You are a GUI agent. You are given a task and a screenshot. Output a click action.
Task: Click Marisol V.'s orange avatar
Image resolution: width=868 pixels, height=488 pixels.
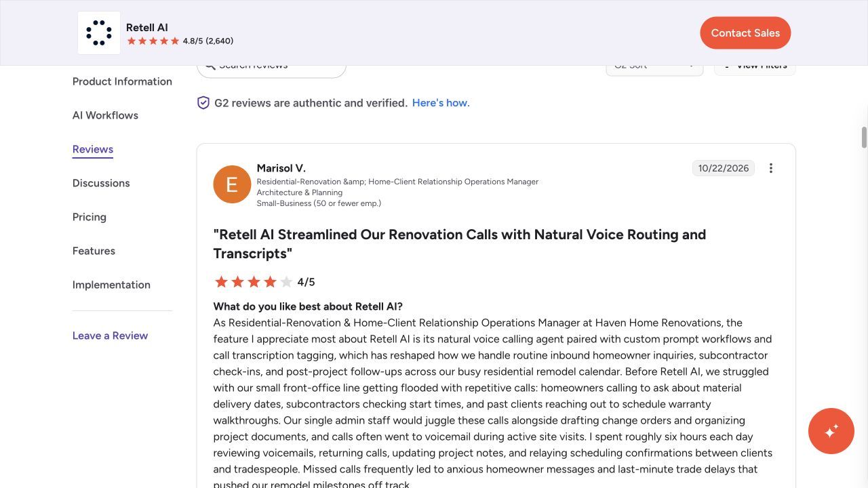click(232, 184)
